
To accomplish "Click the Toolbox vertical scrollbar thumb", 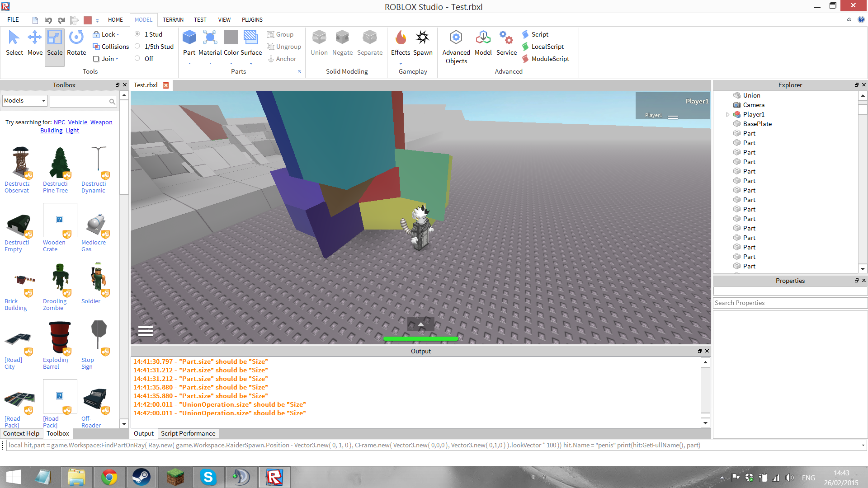I will click(x=124, y=147).
